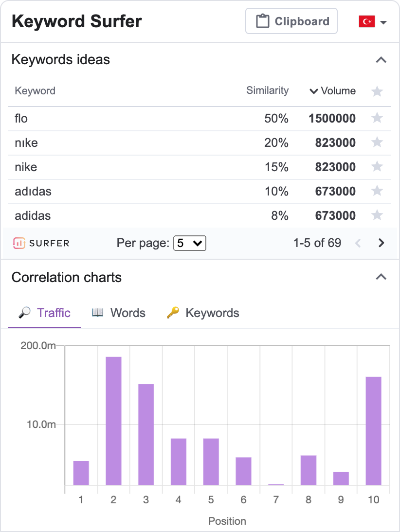Star the dotless 'nıke' keyword row

click(377, 142)
